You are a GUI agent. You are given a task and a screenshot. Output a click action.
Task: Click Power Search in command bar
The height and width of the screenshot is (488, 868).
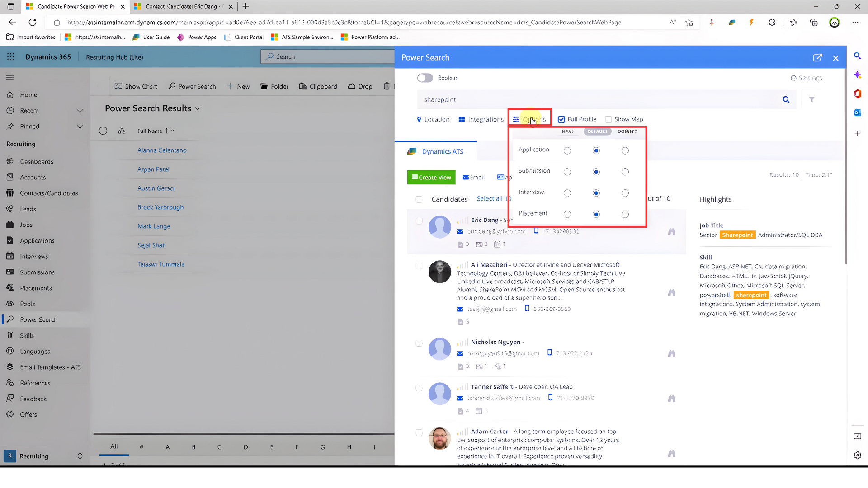tap(192, 86)
